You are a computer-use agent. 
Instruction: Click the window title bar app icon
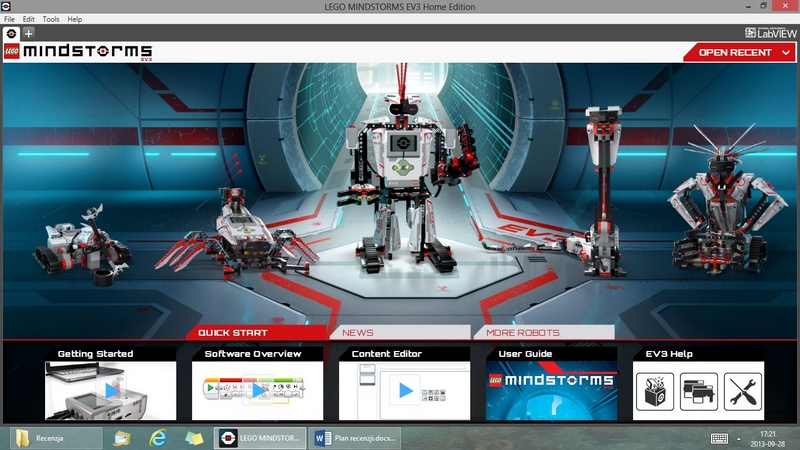click(x=6, y=6)
